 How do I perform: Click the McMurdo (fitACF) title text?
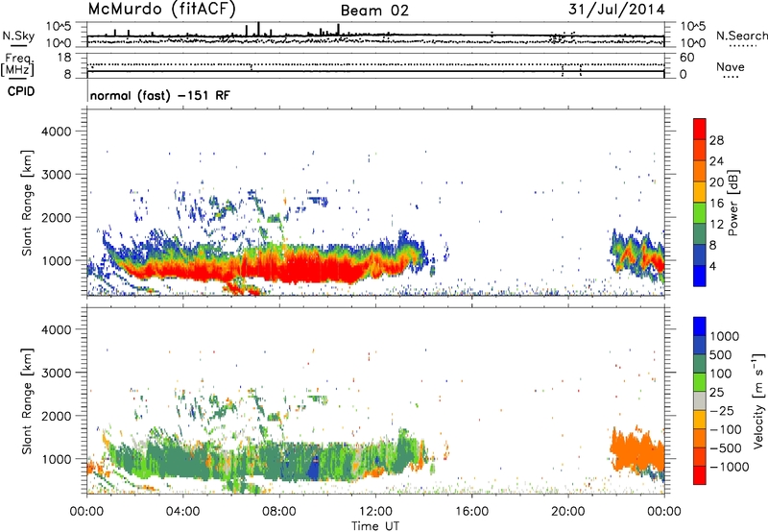pyautogui.click(x=161, y=10)
